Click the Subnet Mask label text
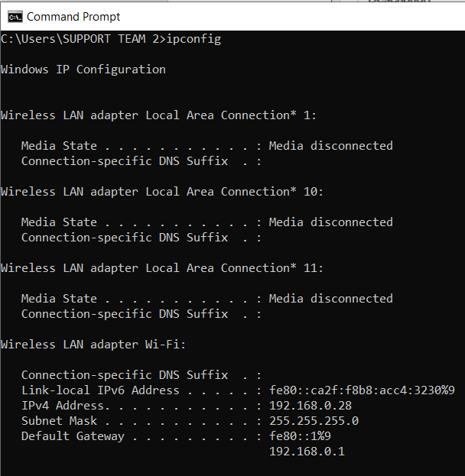This screenshot has width=465, height=476. click(59, 420)
